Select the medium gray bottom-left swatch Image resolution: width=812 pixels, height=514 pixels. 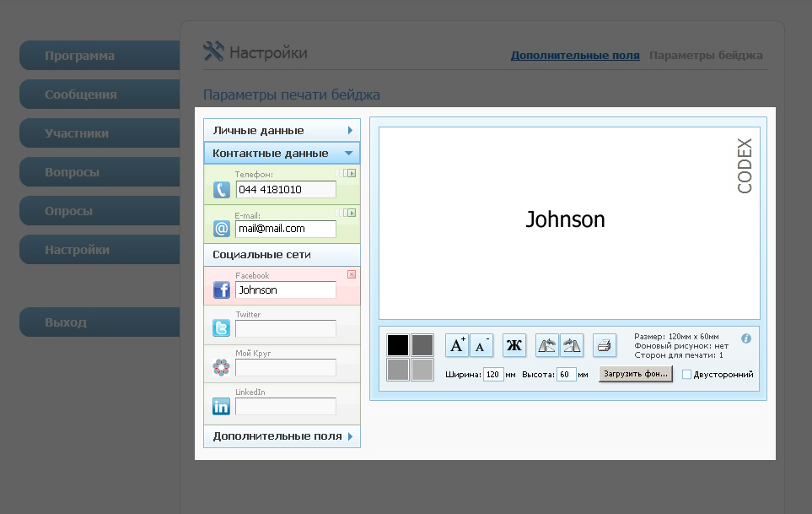(398, 370)
